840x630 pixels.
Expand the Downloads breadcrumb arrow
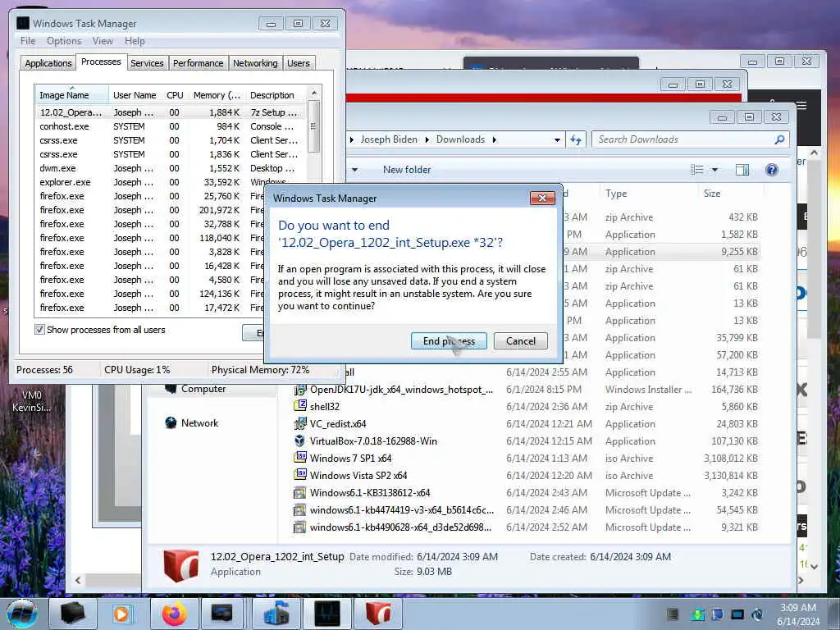[494, 139]
